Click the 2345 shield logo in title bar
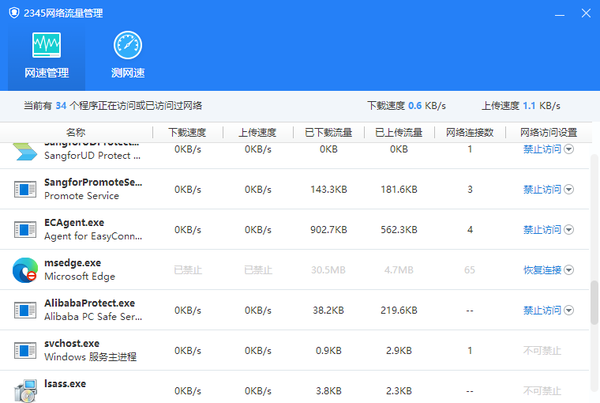Screen dimensions: 600x403 tap(13, 12)
